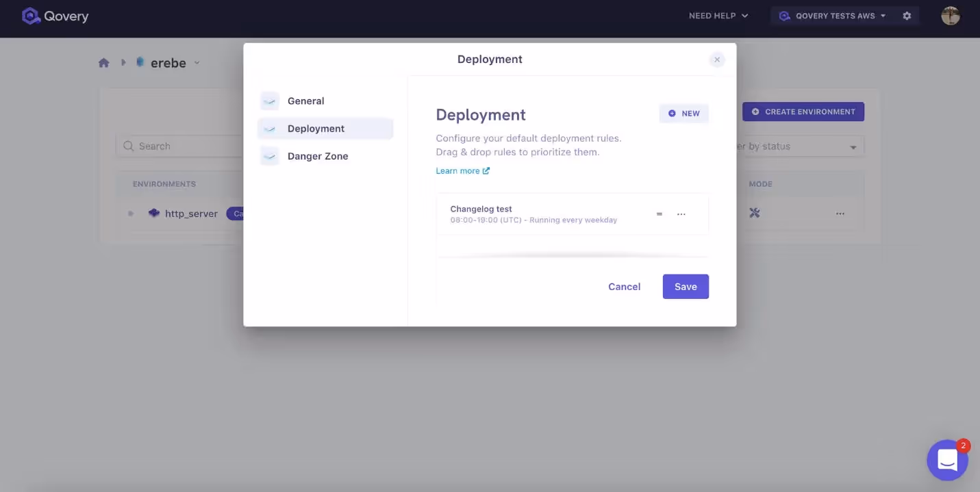Viewport: 980px width, 492px height.
Task: Open the QOVERY TESTS AWS organization dropdown
Action: pos(832,16)
